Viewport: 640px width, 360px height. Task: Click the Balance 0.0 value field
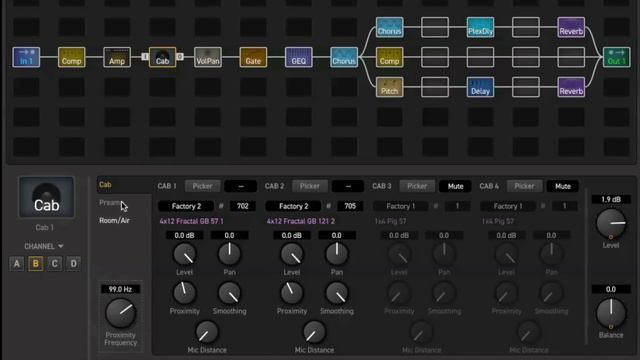tap(611, 289)
